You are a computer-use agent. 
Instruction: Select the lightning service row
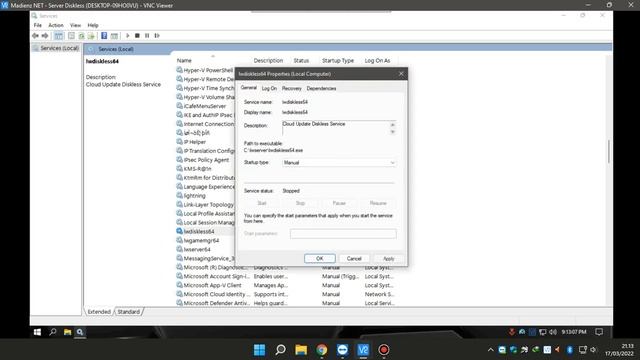(x=195, y=196)
